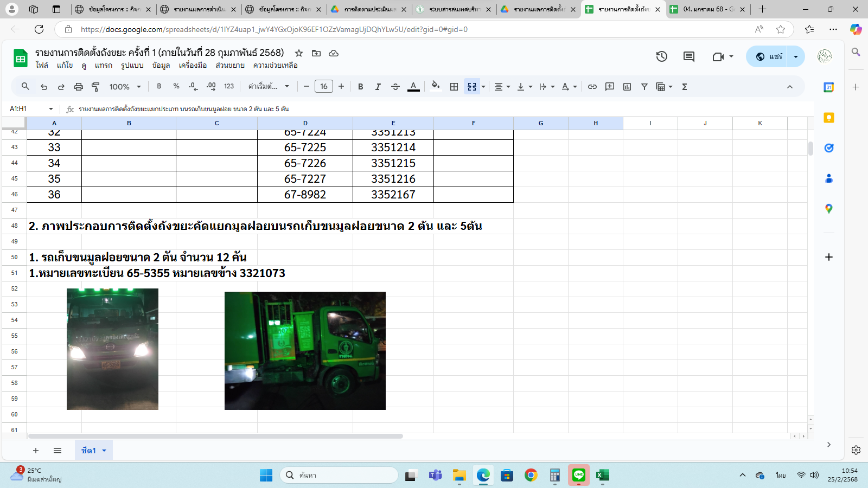Viewport: 868px width, 488px height.
Task: Add a new sheet
Action: [36, 451]
